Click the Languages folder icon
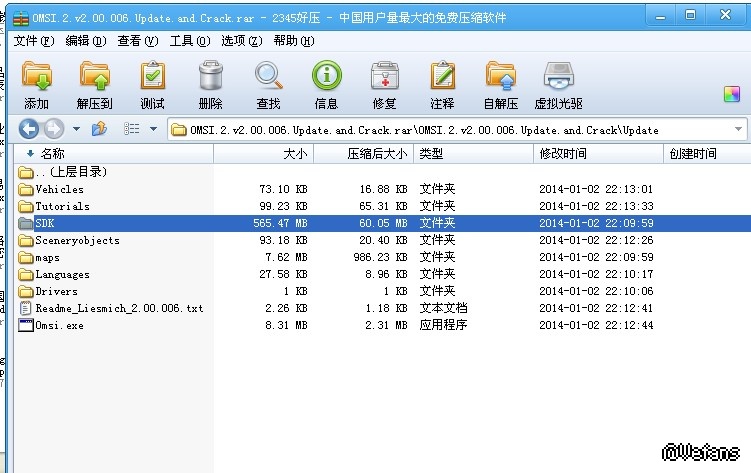751x473 pixels. (25, 274)
